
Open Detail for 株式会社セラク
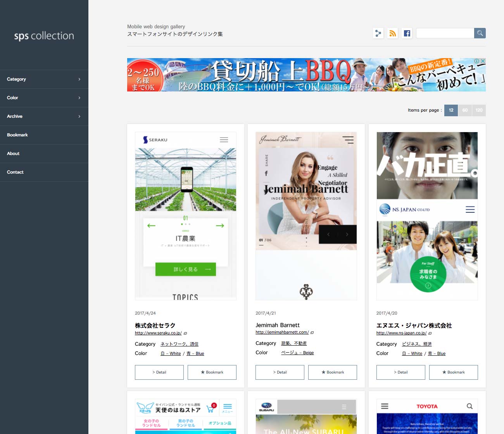[159, 372]
